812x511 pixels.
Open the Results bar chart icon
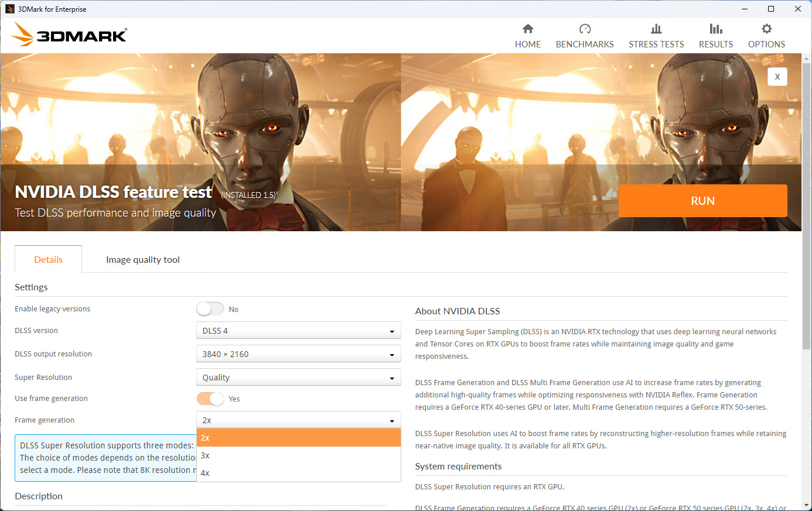(x=715, y=29)
